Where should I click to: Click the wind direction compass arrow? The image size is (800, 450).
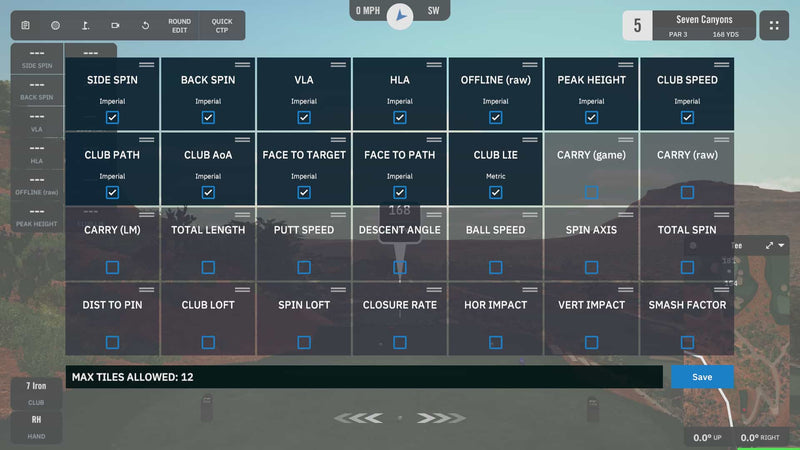point(400,16)
